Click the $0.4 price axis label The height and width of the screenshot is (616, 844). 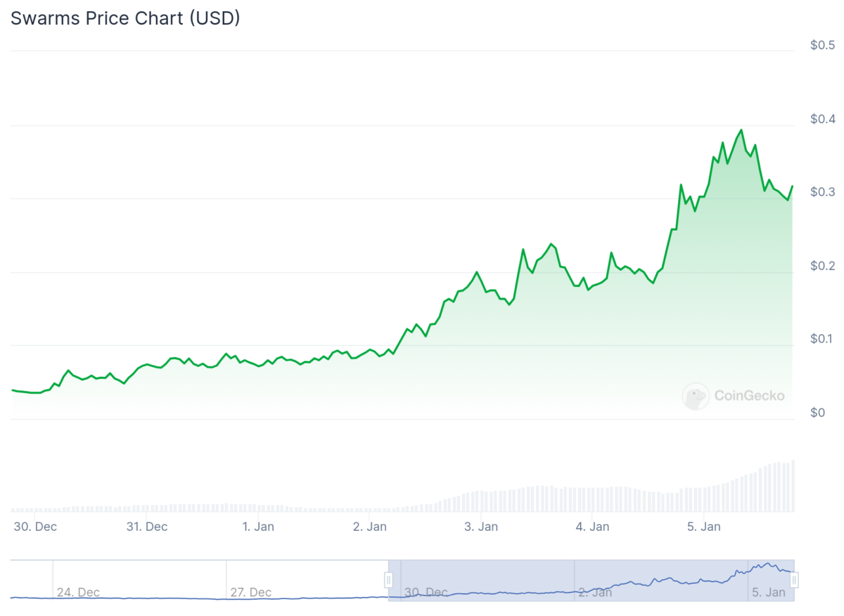(x=822, y=119)
